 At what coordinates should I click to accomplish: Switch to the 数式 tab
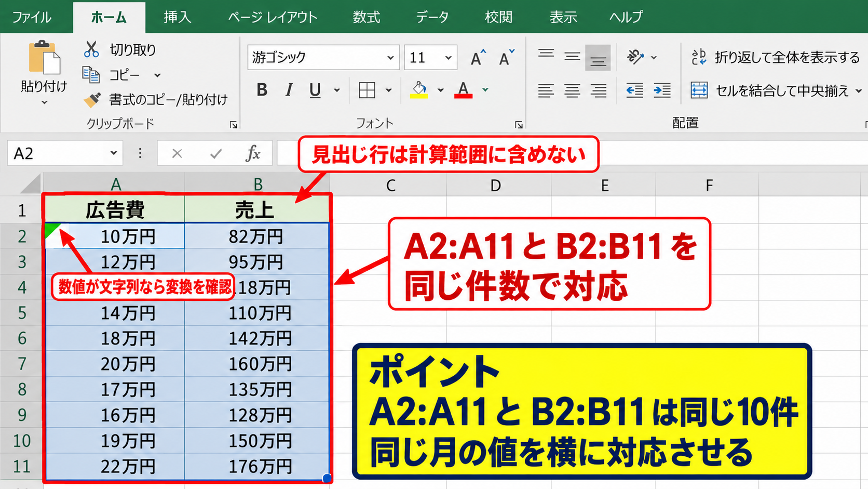(367, 17)
